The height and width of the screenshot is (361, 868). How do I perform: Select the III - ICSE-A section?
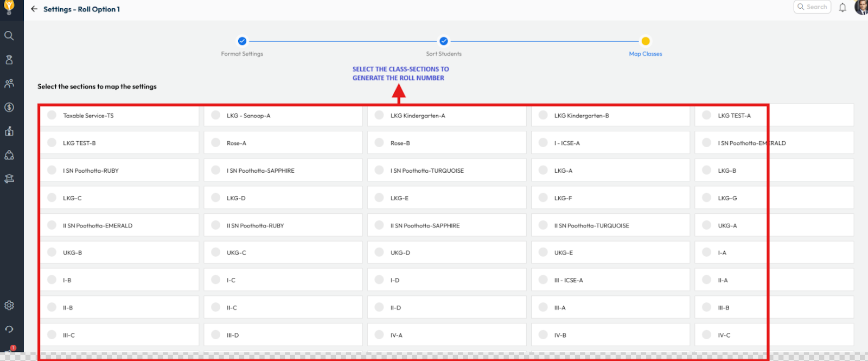click(x=543, y=280)
